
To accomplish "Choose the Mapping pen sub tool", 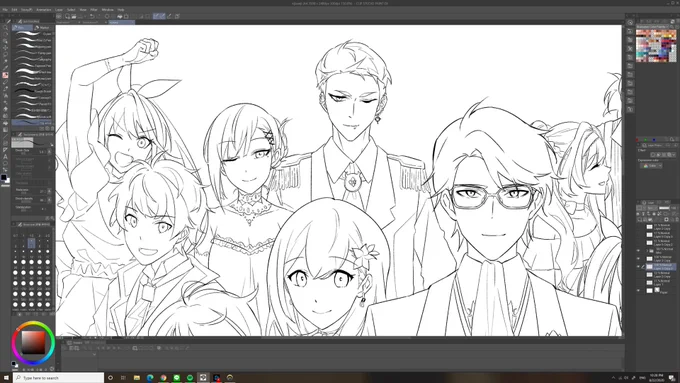I will 33,46.
